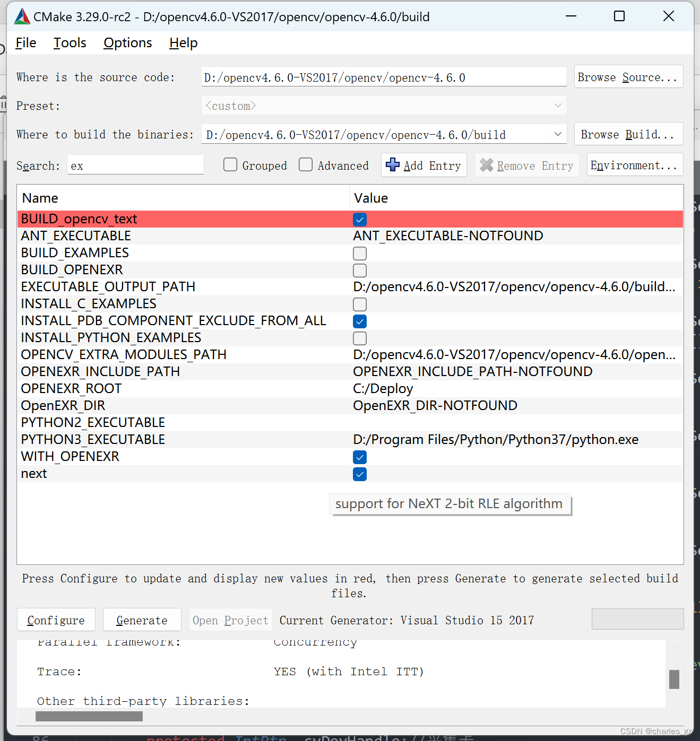
Task: Select the EXECUTABLE_OUTPUT_PATH entry
Action: click(108, 287)
